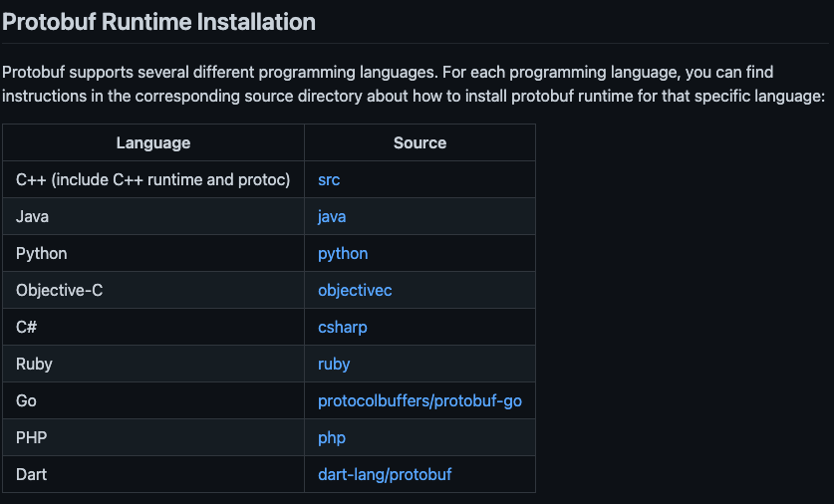Follow the python directory link
The height and width of the screenshot is (504, 834).
click(x=343, y=254)
